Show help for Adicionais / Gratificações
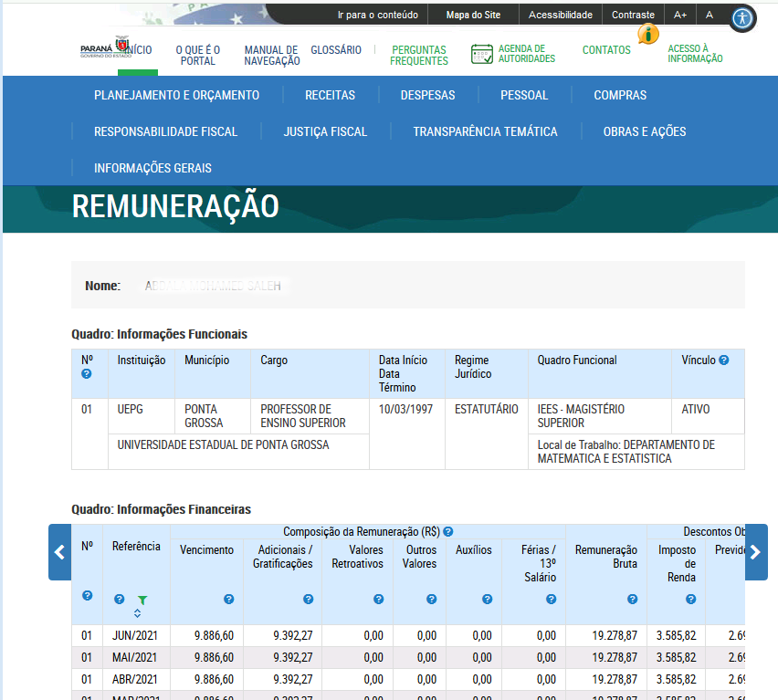778x700 pixels. click(308, 599)
